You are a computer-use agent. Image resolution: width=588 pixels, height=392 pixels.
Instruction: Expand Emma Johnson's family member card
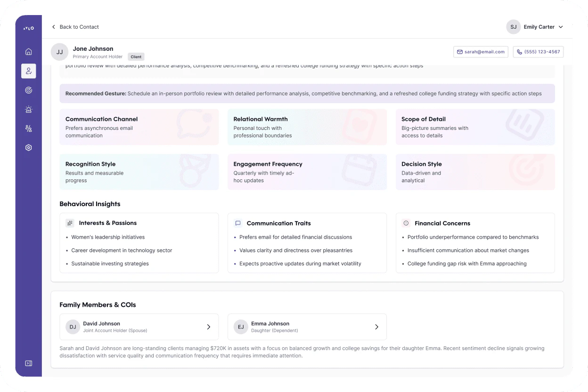(x=376, y=327)
